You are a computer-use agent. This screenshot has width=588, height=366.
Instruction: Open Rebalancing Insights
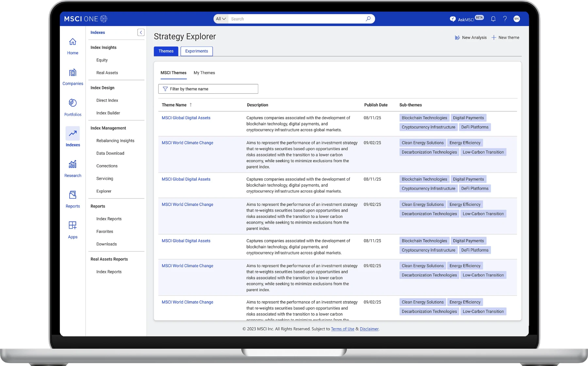pos(115,141)
